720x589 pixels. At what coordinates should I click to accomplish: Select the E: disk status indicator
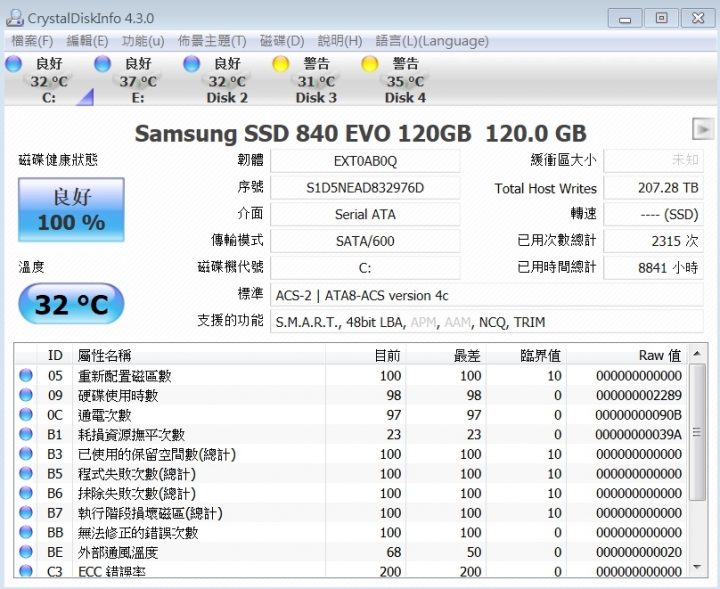click(102, 64)
